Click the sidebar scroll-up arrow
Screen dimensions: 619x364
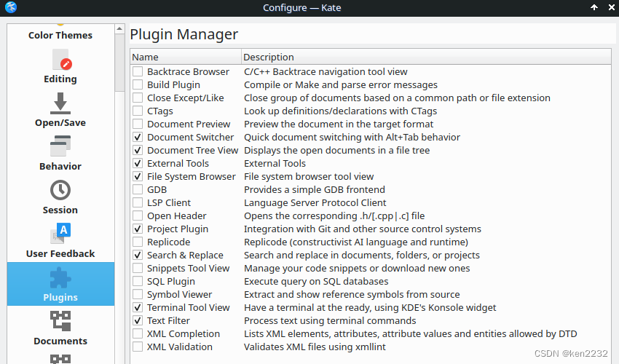click(x=119, y=29)
